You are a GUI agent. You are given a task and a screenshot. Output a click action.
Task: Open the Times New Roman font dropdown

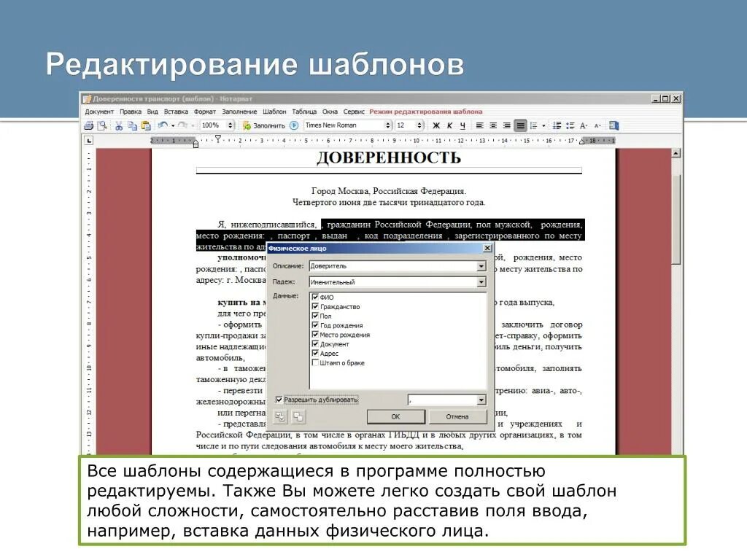(387, 125)
